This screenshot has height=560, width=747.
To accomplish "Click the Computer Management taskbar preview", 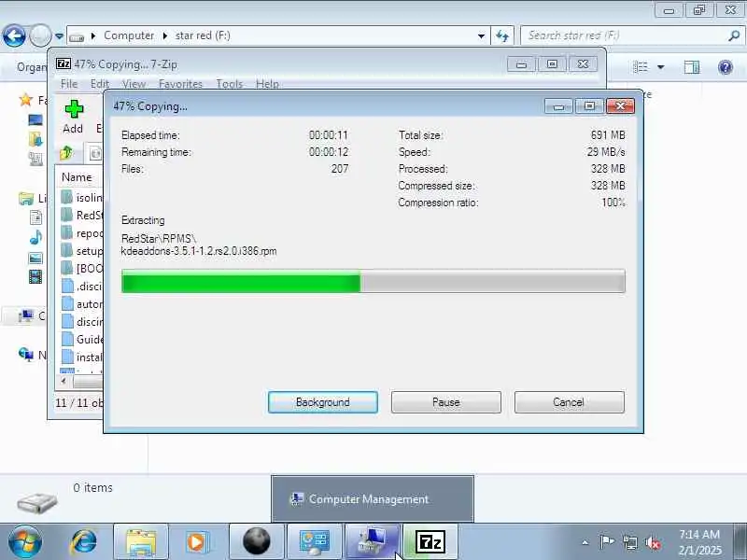I will pyautogui.click(x=373, y=499).
